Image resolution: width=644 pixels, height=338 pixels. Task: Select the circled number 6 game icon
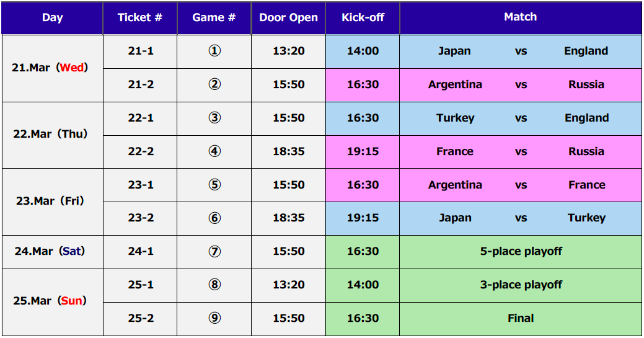point(214,218)
